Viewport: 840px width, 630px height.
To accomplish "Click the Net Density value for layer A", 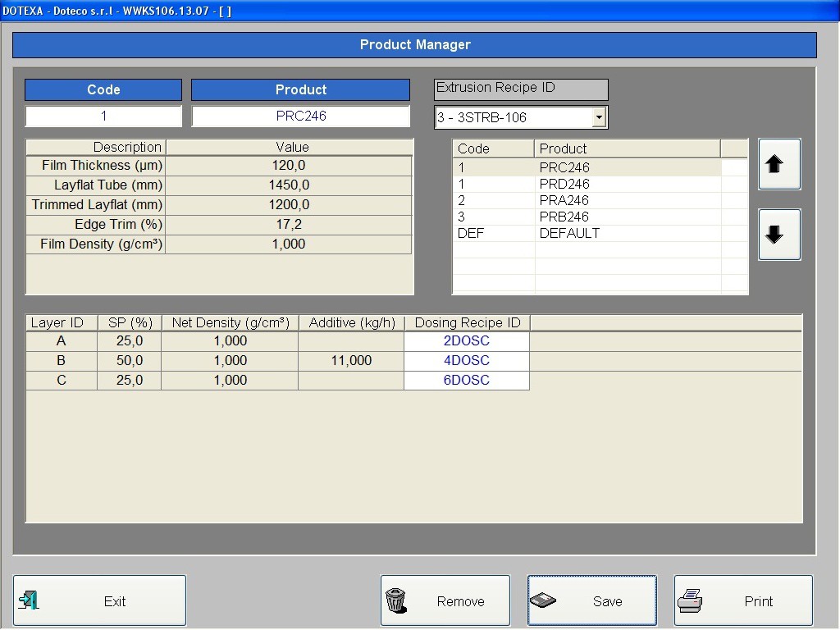I will [x=230, y=341].
